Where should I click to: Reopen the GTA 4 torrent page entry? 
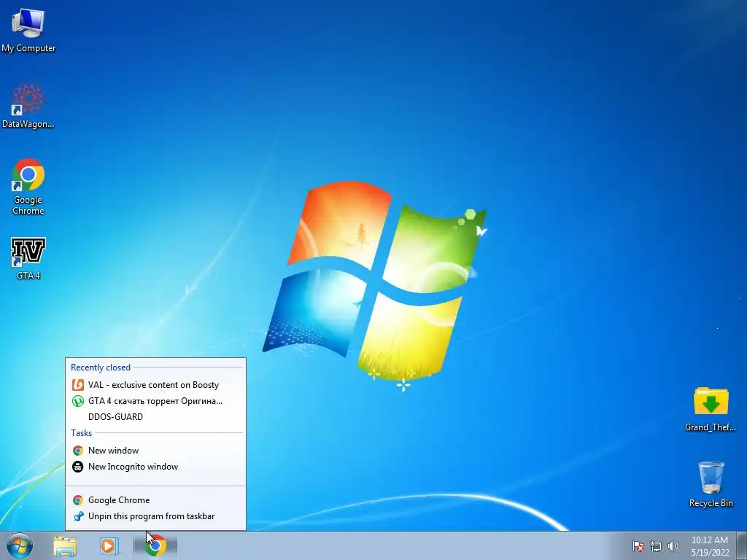156,401
